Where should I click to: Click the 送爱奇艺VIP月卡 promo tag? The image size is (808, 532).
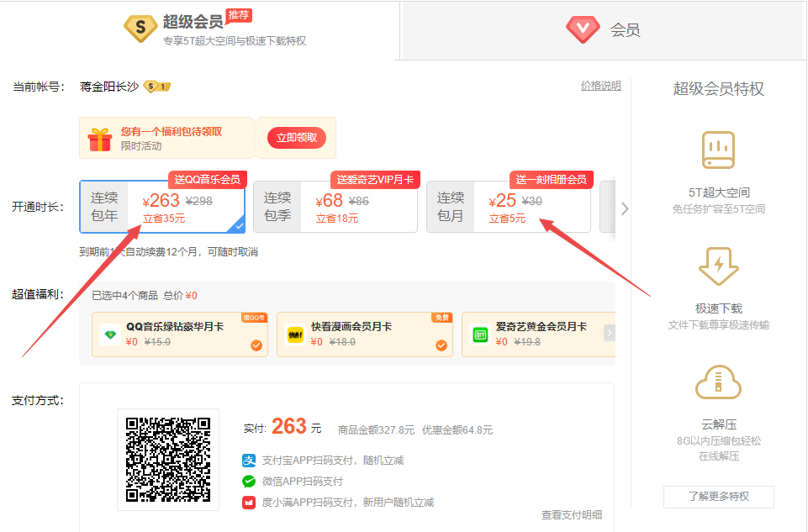[375, 179]
